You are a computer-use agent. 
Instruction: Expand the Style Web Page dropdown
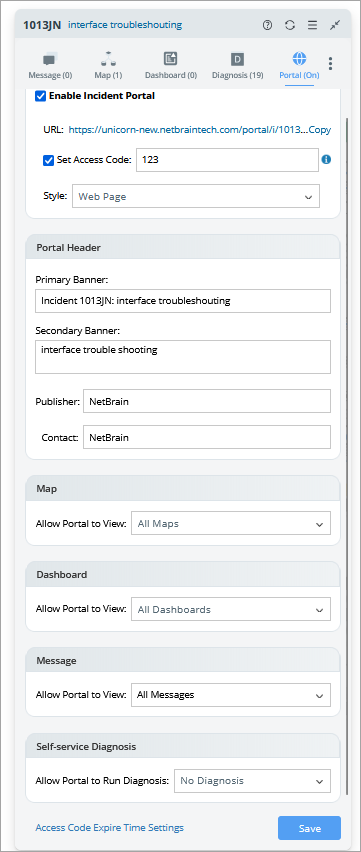(x=196, y=197)
